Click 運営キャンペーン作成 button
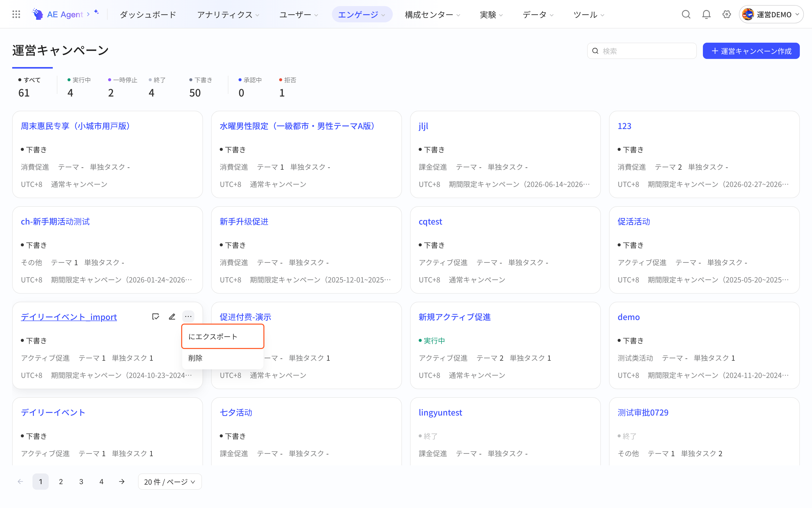812x508 pixels. 751,51
